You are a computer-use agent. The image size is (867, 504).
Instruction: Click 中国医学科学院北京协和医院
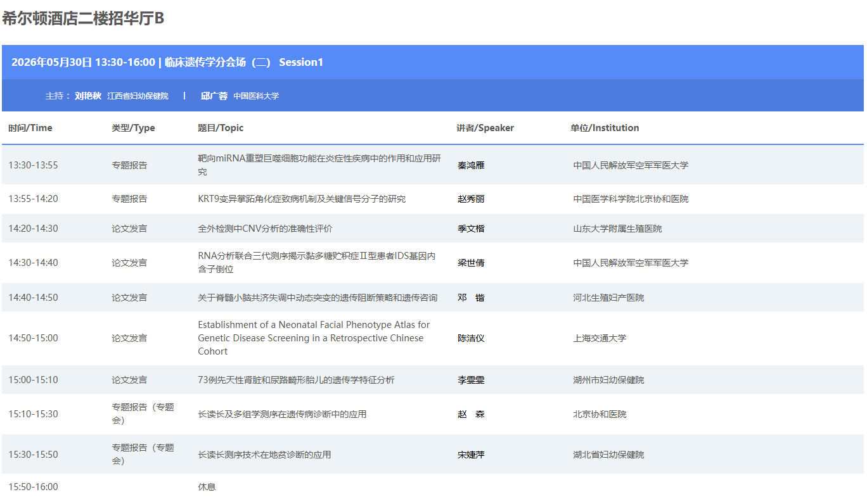pos(631,199)
